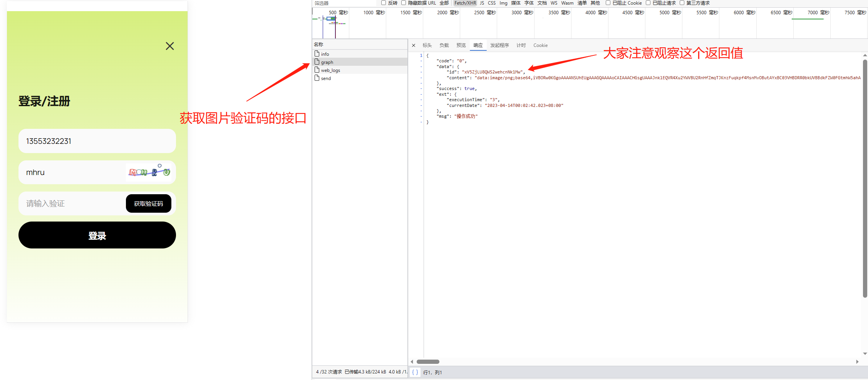Select the 响应 (Response) tab
Viewport: 868px width, 380px height.
pos(478,45)
